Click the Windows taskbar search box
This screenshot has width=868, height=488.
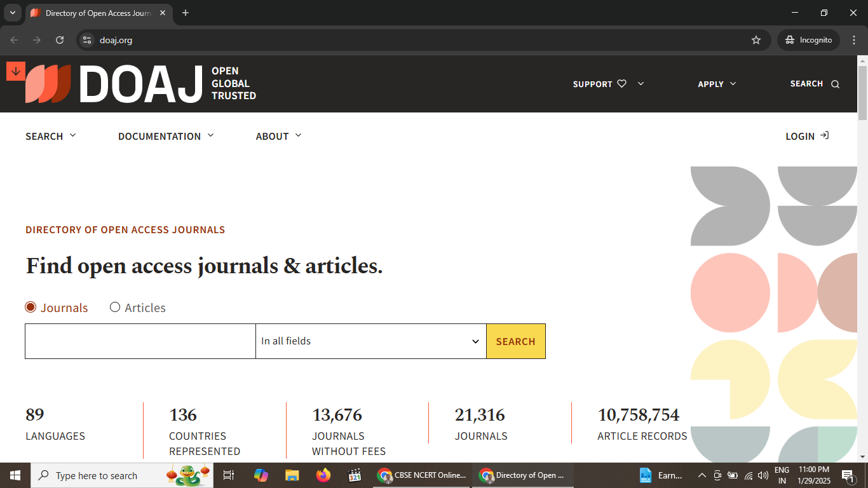122,475
